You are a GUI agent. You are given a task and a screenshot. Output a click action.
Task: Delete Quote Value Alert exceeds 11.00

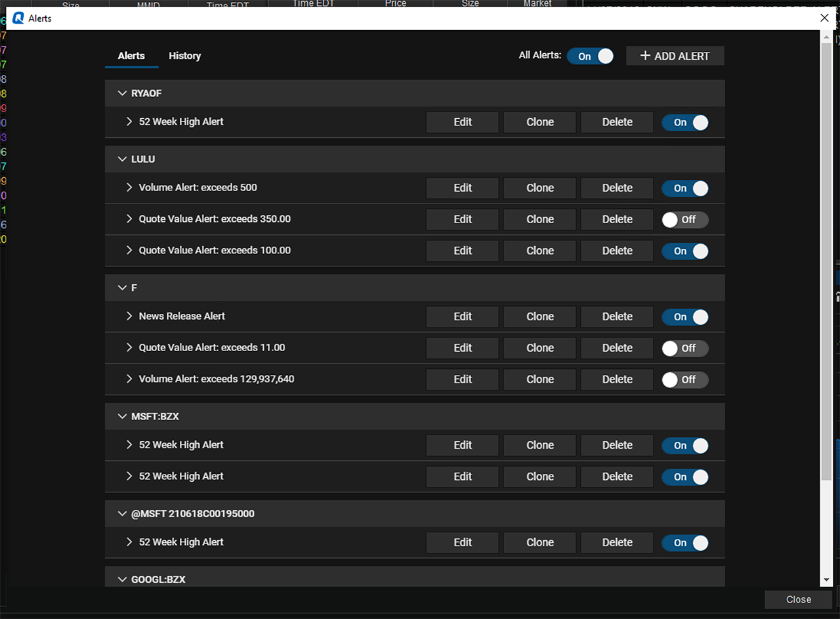618,348
